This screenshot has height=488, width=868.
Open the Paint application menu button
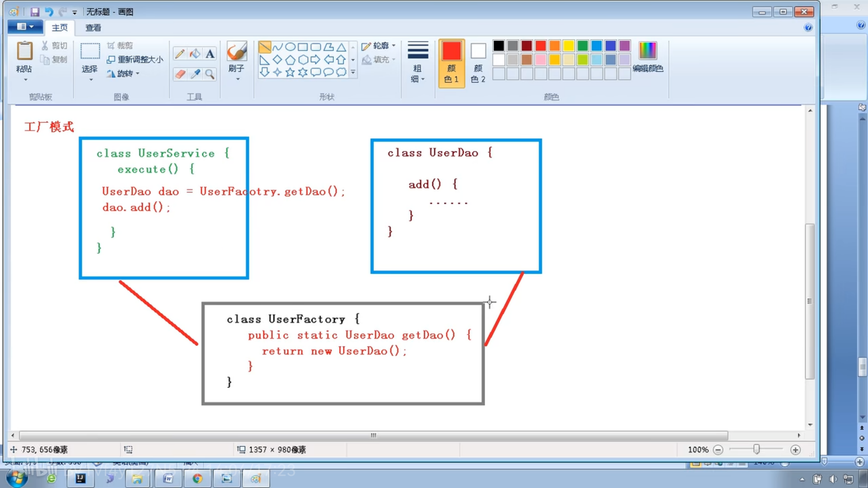(x=25, y=27)
